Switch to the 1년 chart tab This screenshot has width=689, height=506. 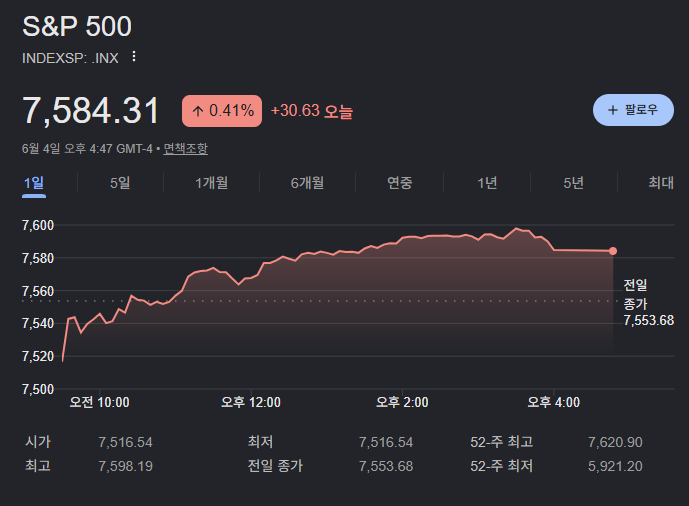(x=487, y=182)
